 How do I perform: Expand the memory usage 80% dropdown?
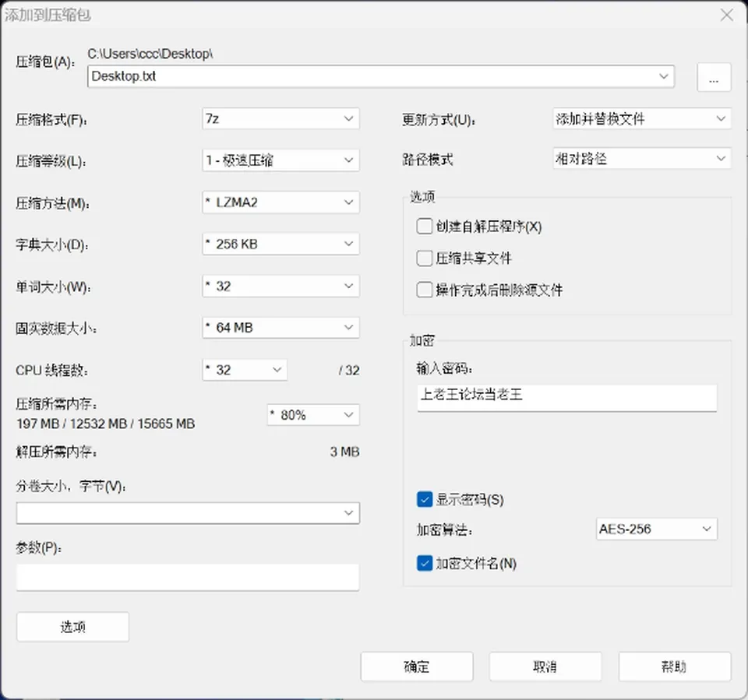pyautogui.click(x=313, y=415)
